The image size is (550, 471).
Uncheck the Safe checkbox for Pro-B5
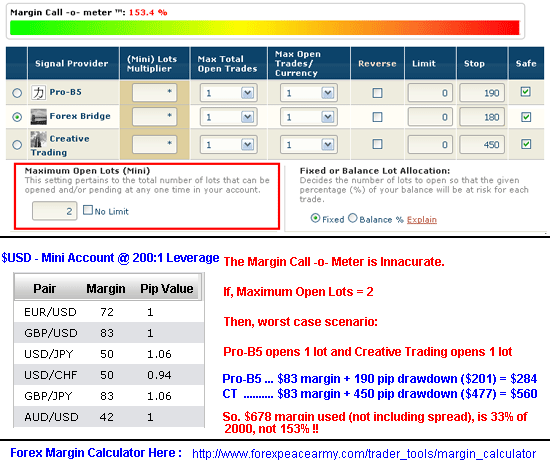(x=525, y=92)
